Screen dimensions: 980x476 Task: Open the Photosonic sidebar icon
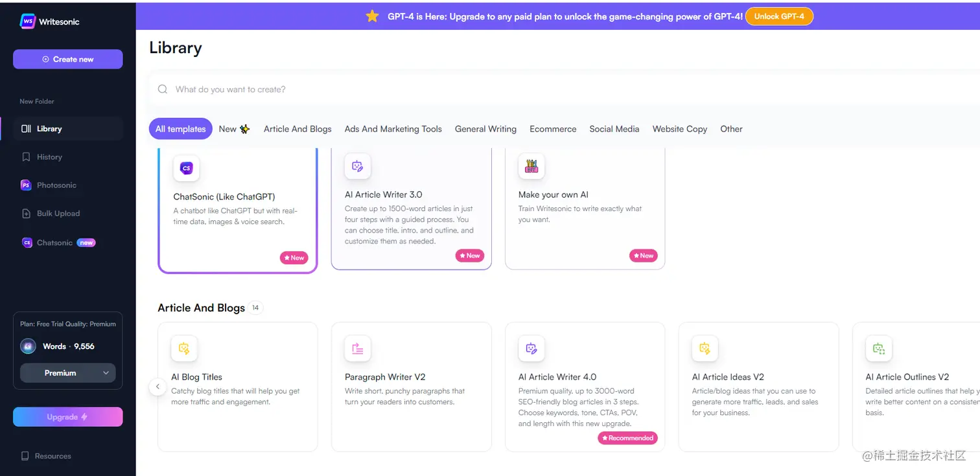point(26,185)
